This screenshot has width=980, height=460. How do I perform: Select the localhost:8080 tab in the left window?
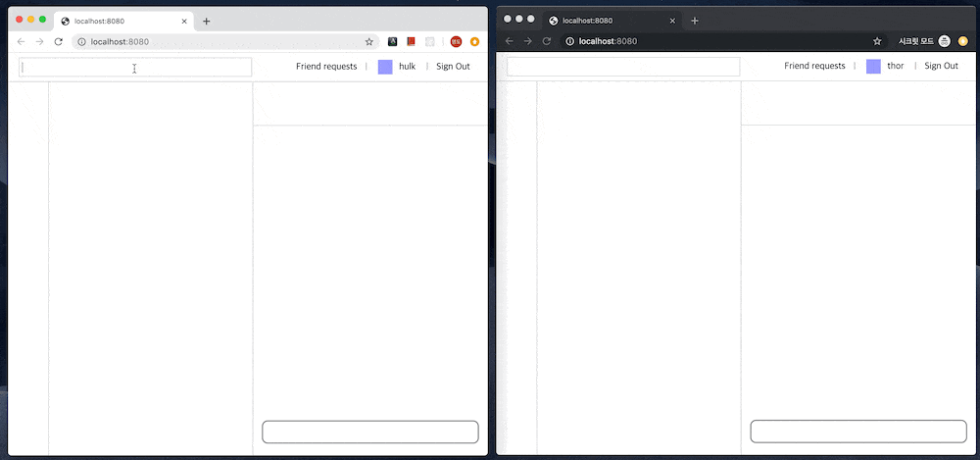[123, 22]
